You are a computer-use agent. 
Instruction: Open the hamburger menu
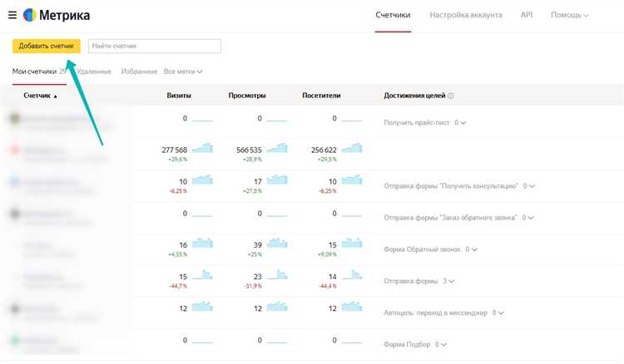coord(12,15)
